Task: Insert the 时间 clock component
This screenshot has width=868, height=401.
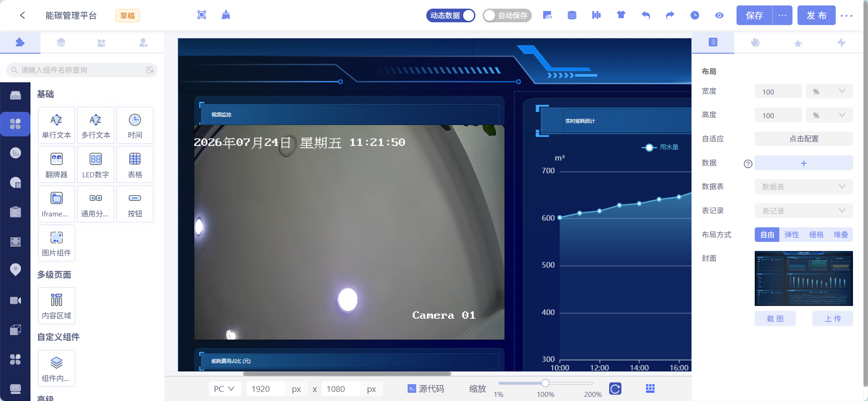Action: [x=135, y=125]
